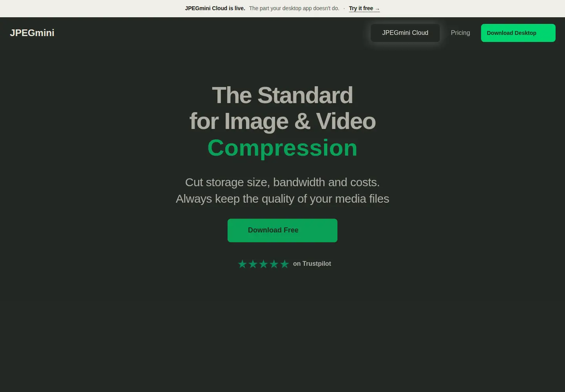Click the Download Free button
The height and width of the screenshot is (392, 565).
point(282,230)
